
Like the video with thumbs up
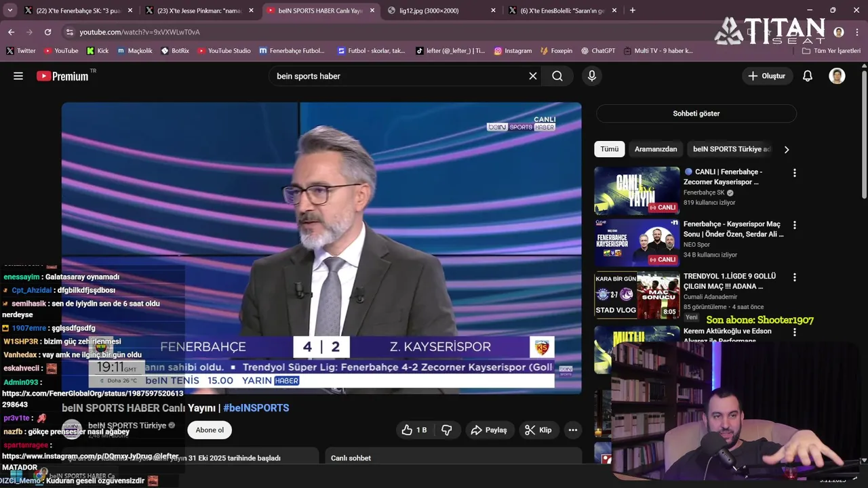414,430
